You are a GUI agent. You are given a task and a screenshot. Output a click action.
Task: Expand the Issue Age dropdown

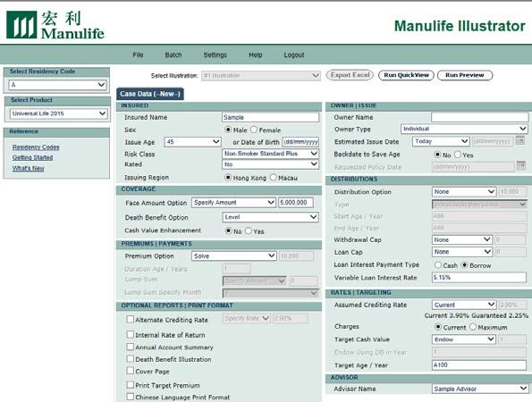193,142
